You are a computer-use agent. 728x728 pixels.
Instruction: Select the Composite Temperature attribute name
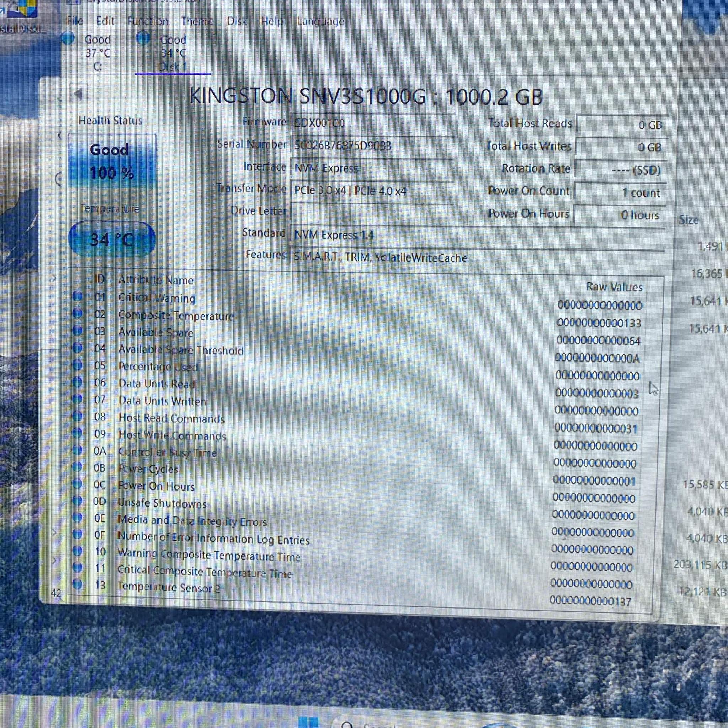point(176,316)
